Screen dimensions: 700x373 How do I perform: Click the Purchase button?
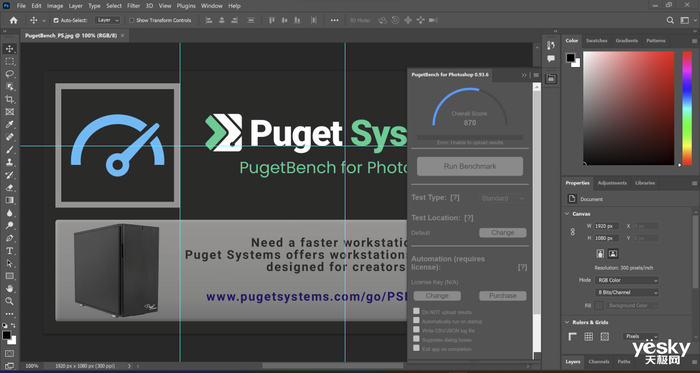point(503,295)
